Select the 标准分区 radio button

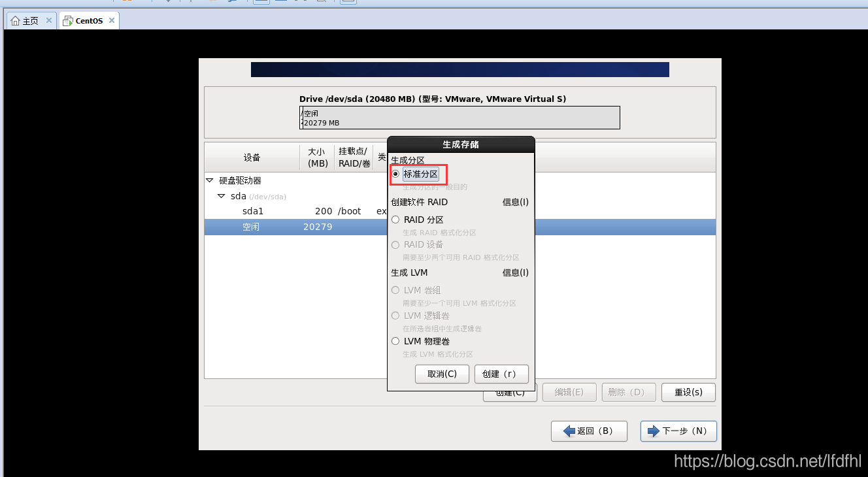pyautogui.click(x=395, y=174)
